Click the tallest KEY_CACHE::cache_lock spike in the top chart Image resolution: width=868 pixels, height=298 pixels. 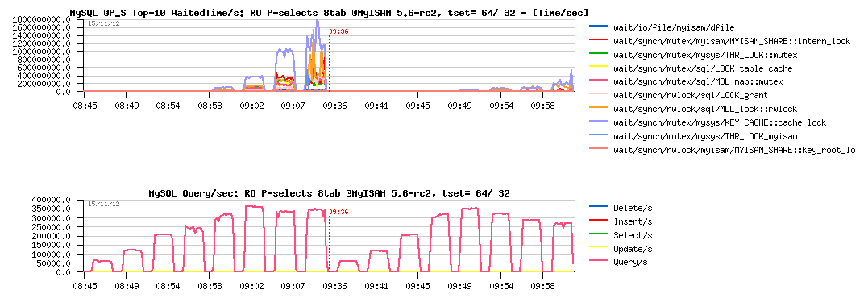point(318,20)
